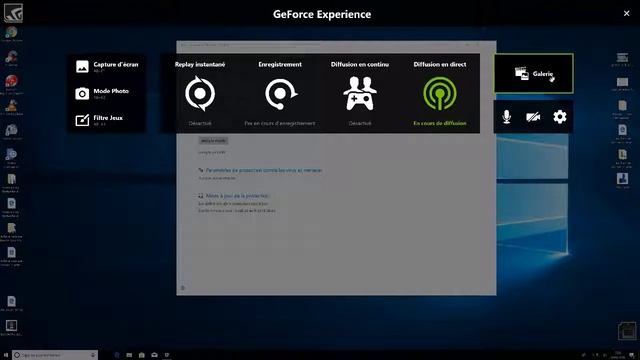Open the Galerie tile
640x360 pixels.
(x=533, y=73)
